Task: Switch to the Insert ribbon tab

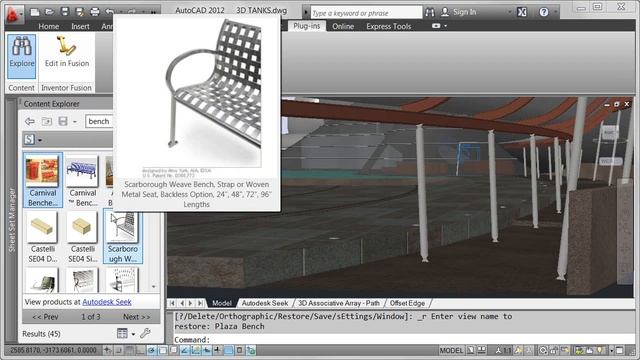Action: (x=80, y=26)
